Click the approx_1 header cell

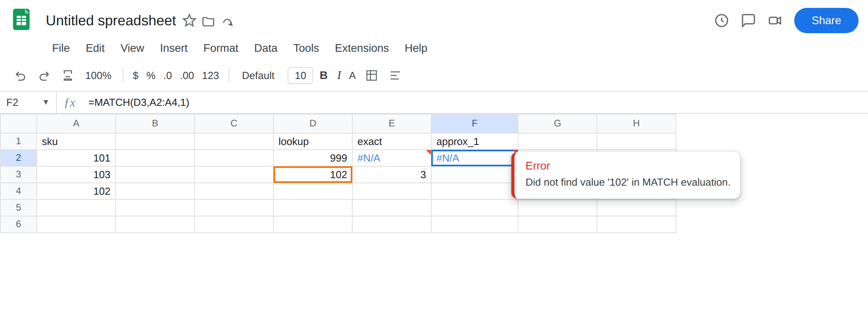[475, 141]
